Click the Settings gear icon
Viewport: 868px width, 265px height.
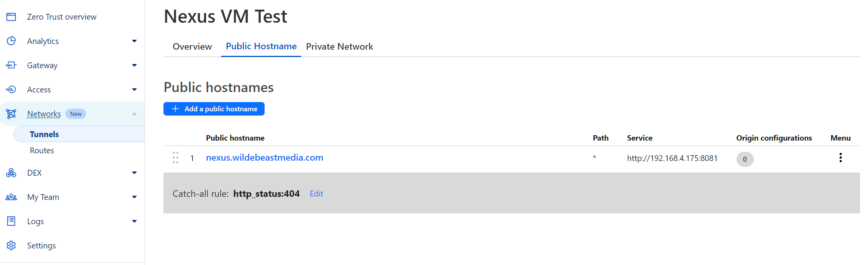[11, 245]
